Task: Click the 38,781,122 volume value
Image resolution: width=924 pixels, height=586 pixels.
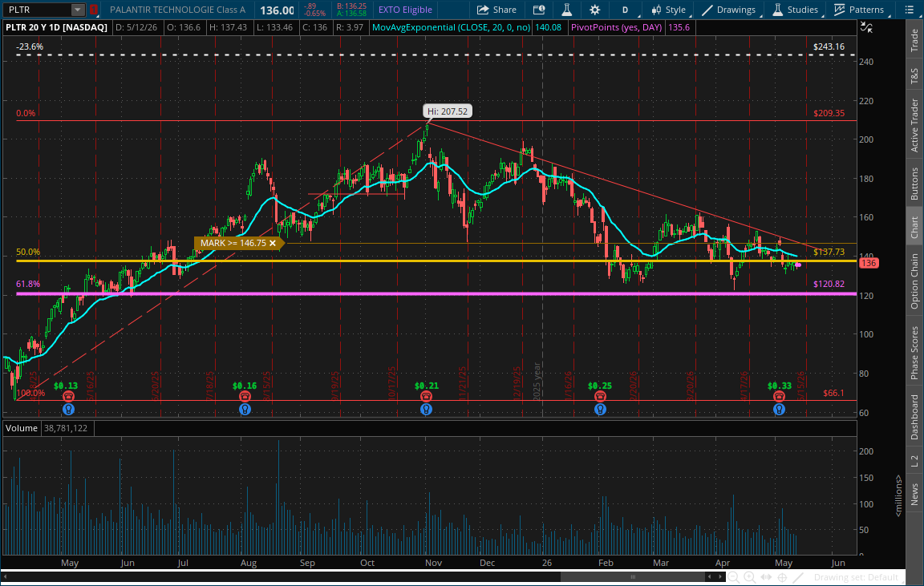Action: [66, 428]
